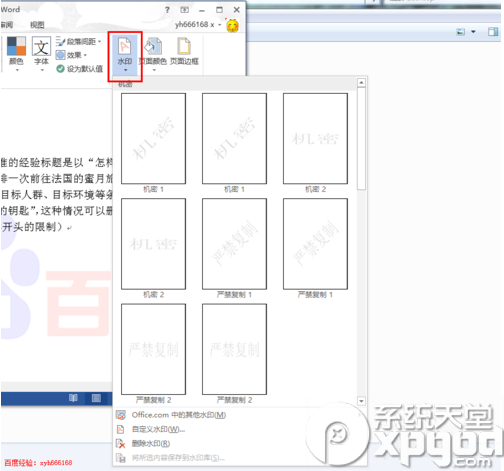504x471 pixels.
Task: Switch to the 视图 ribbon tab
Action: coord(37,25)
